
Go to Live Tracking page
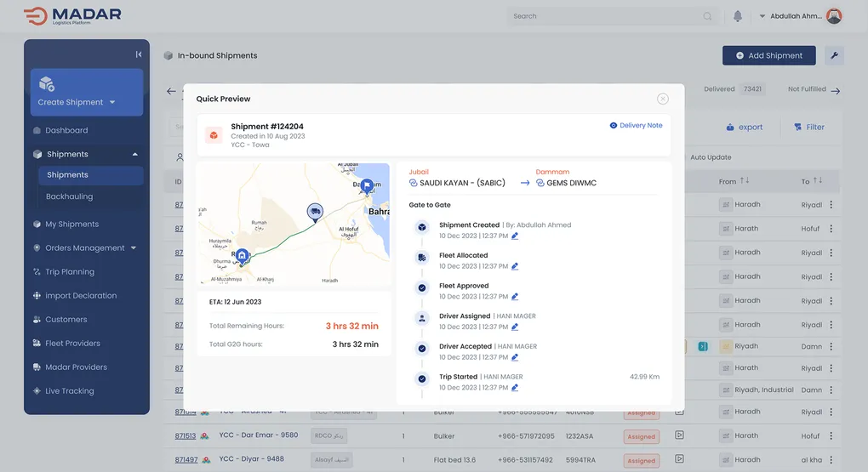pyautogui.click(x=70, y=391)
